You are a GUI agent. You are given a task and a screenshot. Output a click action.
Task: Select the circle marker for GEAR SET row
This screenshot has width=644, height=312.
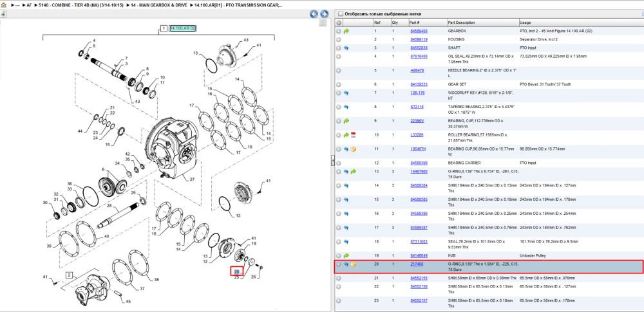click(339, 84)
